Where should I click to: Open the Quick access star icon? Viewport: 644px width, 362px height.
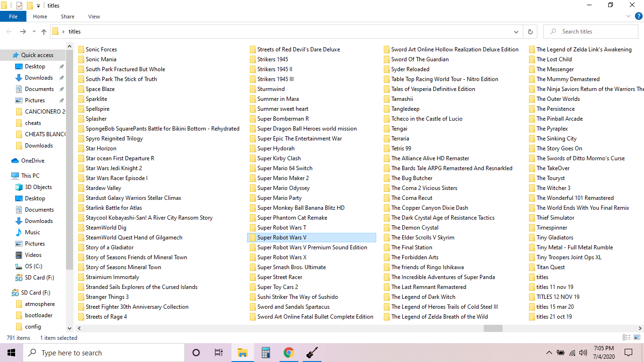point(15,55)
